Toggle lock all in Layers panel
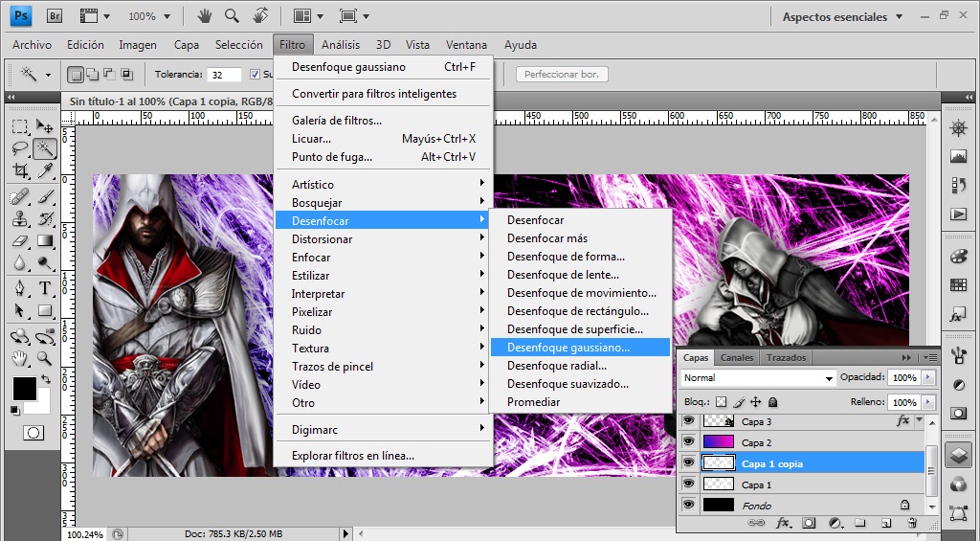 772,402
